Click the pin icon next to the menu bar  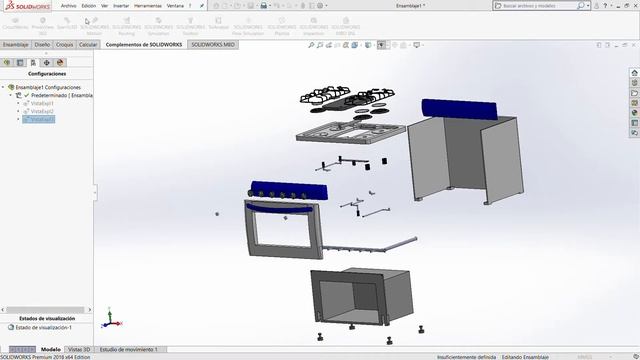point(202,6)
